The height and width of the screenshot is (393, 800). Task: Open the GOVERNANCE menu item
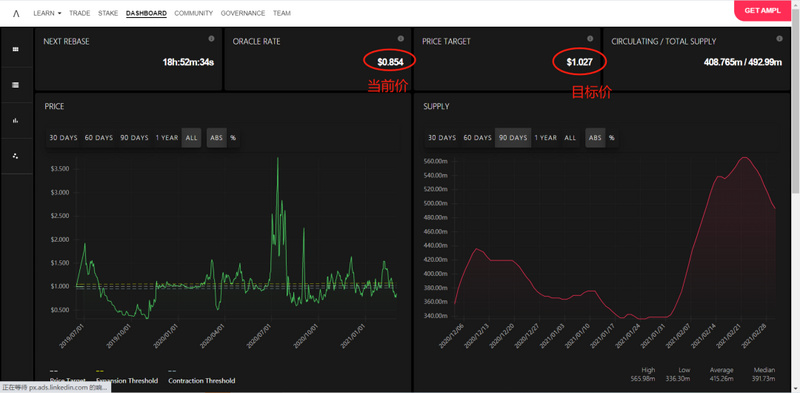click(x=243, y=13)
